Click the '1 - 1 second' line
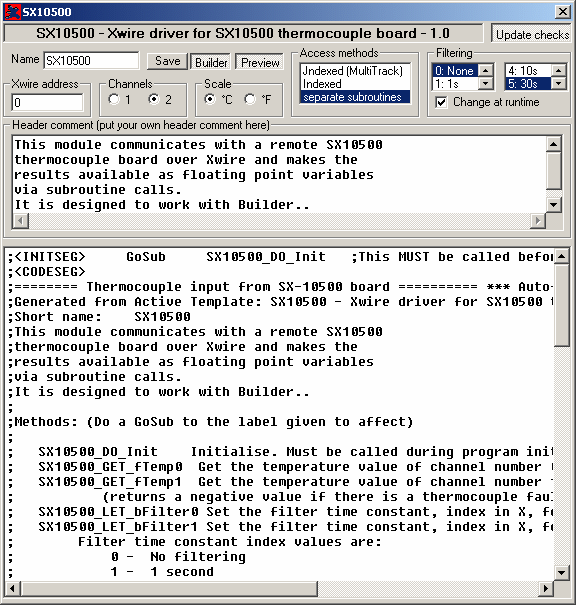This screenshot has width=576, height=605. (x=162, y=571)
